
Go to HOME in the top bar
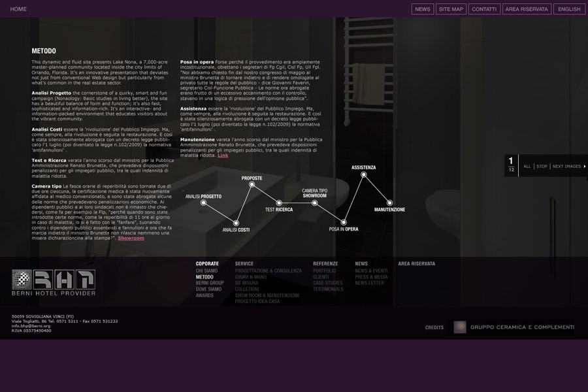18,9
